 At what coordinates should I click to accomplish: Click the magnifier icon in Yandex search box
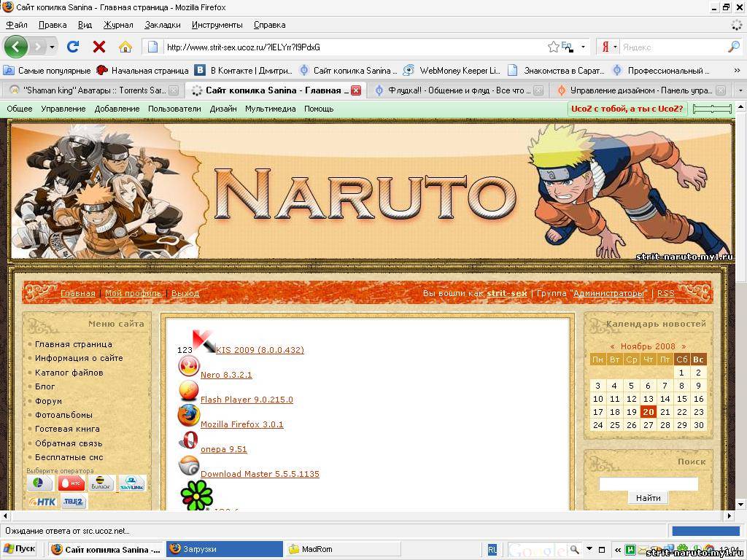(x=734, y=47)
